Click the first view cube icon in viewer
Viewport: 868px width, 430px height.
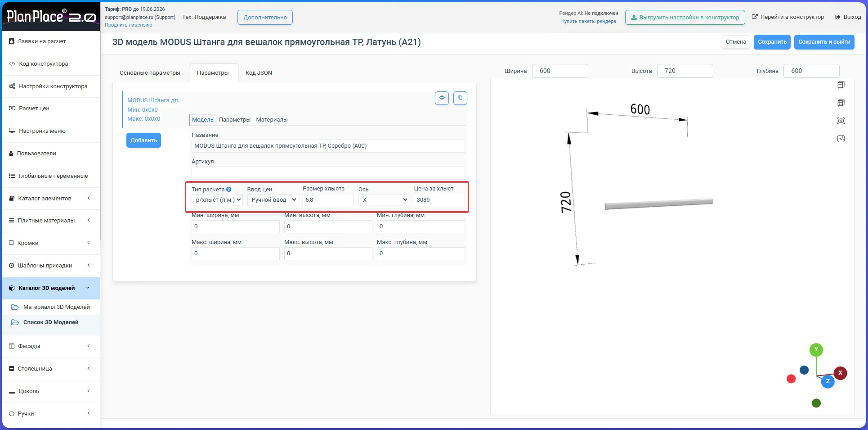pyautogui.click(x=841, y=85)
